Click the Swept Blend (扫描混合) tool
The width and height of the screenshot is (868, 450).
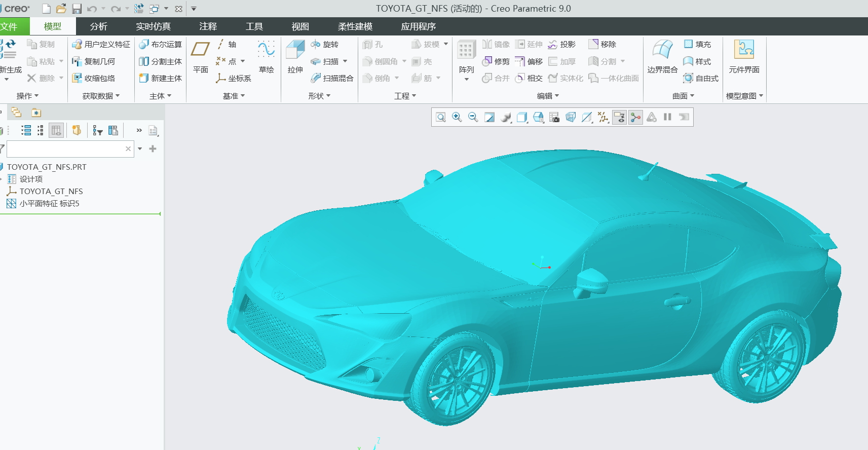click(332, 78)
